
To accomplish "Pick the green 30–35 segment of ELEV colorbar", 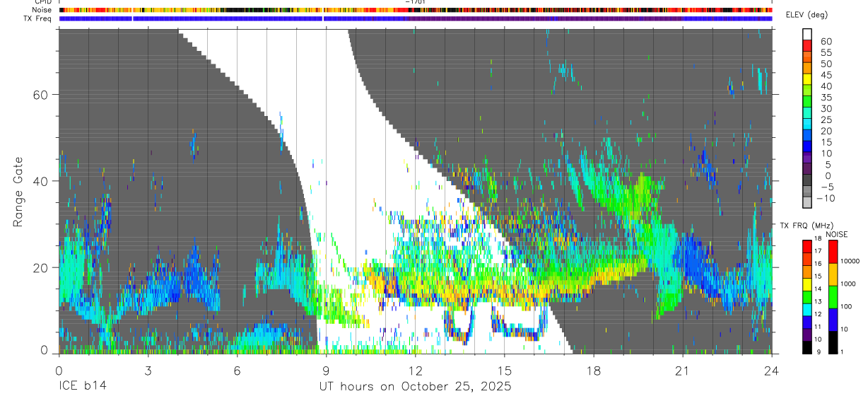I will [807, 103].
